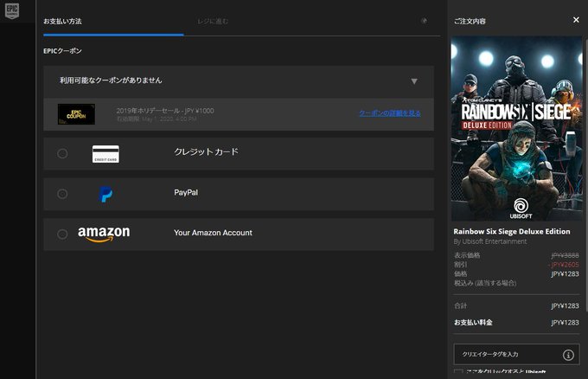588x379 pixels.
Task: Select the クレジット カード radio button
Action: 62,153
